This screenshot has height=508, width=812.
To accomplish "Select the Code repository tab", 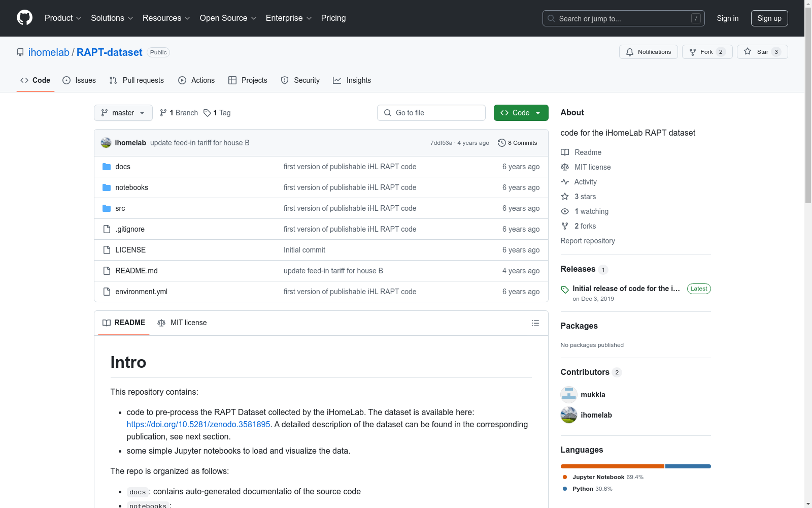I will point(36,80).
